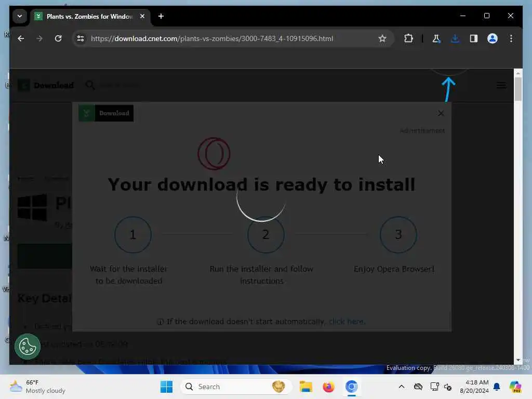Viewport: 532px width, 399px height.
Task: Go back to previous page
Action: tap(21, 38)
